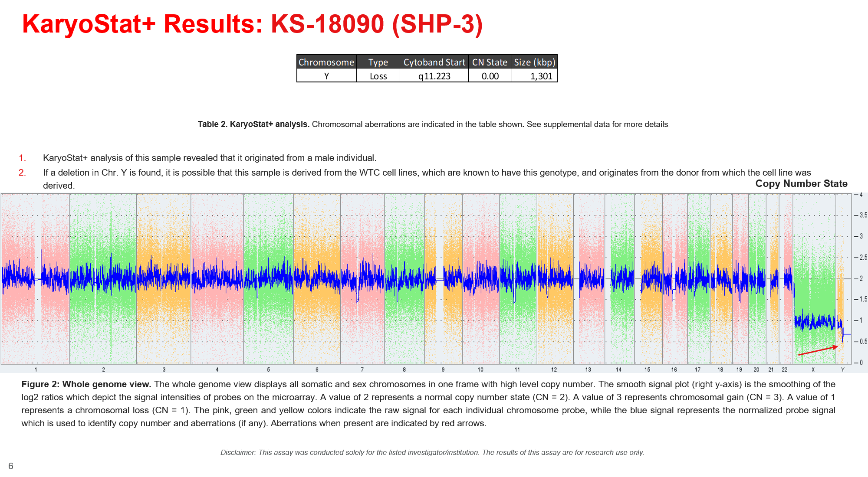This screenshot has height=477, width=868.
Task: Click the chromosome 13 axis label
Action: (588, 369)
